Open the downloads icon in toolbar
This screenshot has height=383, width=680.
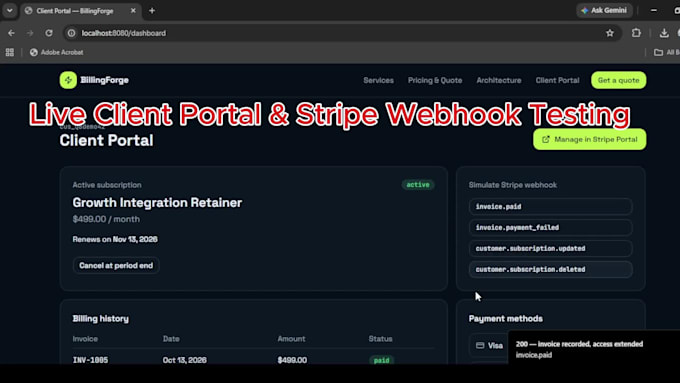pyautogui.click(x=664, y=33)
